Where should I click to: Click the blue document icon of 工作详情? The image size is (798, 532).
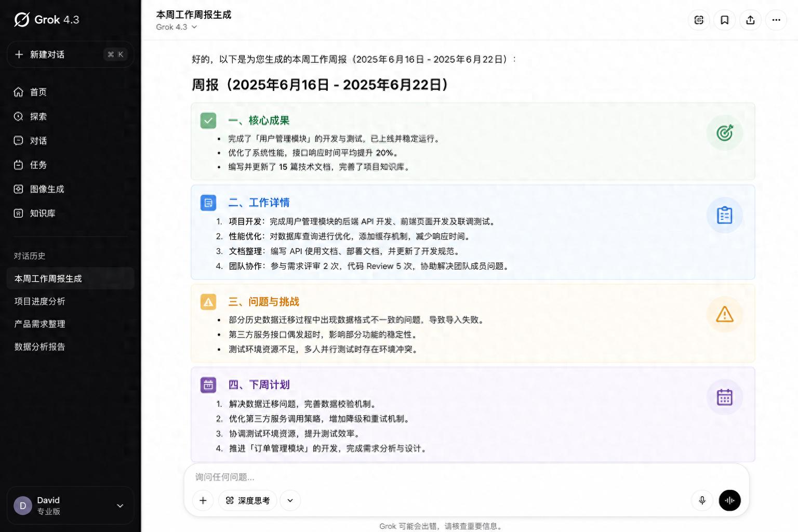point(208,203)
